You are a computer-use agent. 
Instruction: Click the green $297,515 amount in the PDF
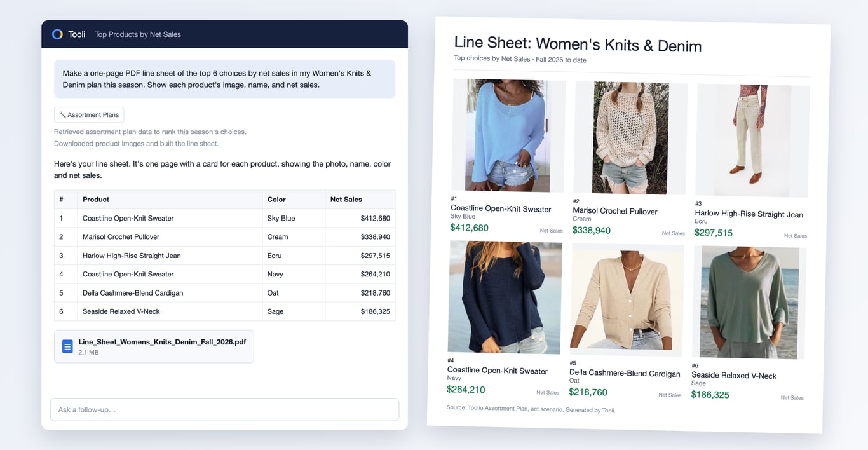[714, 233]
